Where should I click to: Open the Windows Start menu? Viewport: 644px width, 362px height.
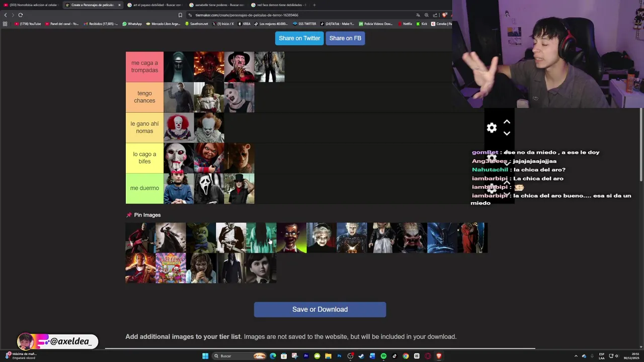pos(205,356)
